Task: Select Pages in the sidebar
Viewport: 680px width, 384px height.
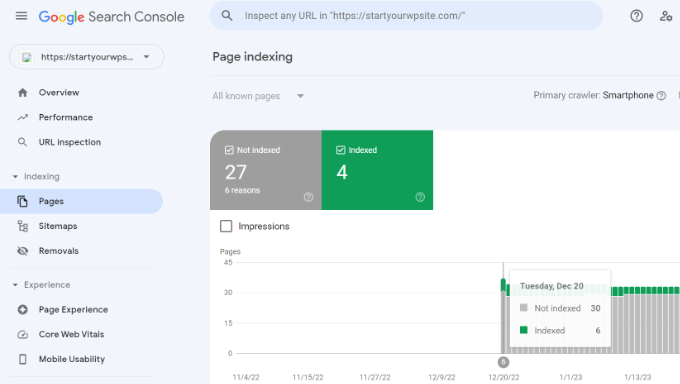Action: pyautogui.click(x=82, y=201)
